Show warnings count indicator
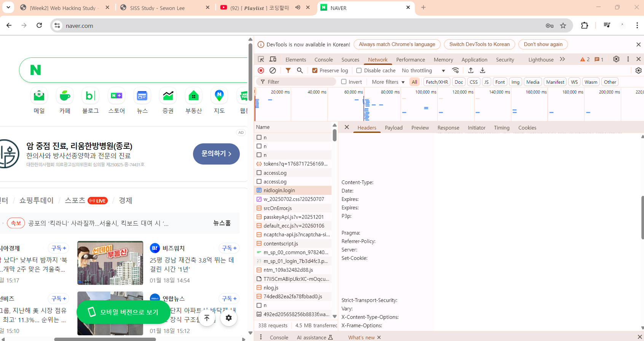Image resolution: width=644 pixels, height=341 pixels. point(585,59)
